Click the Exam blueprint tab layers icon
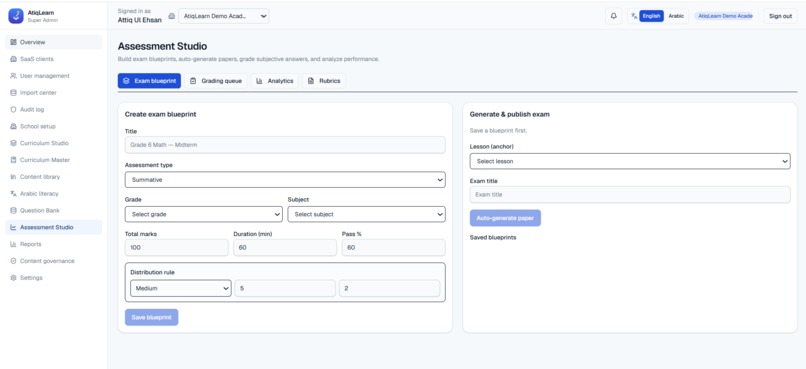 pyautogui.click(x=126, y=81)
